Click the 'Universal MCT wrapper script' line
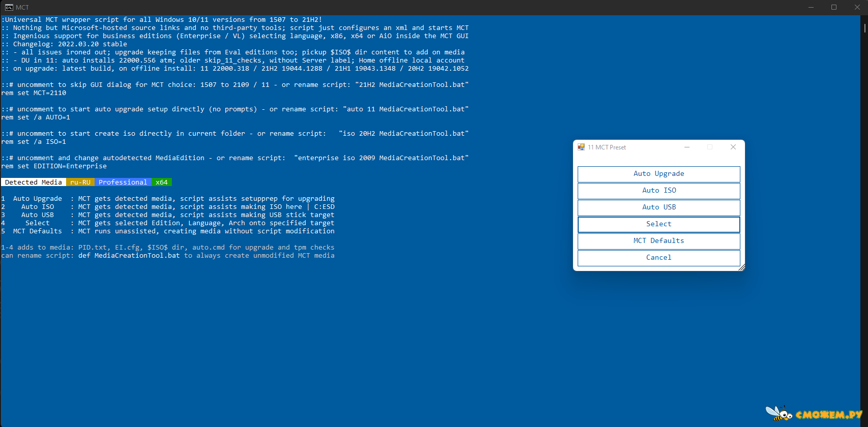Image resolution: width=868 pixels, height=427 pixels. click(162, 20)
